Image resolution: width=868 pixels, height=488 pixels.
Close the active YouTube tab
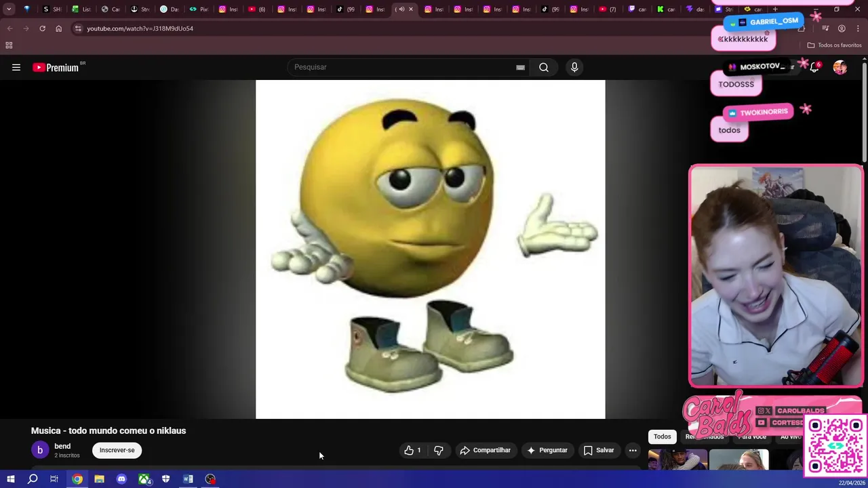point(410,9)
